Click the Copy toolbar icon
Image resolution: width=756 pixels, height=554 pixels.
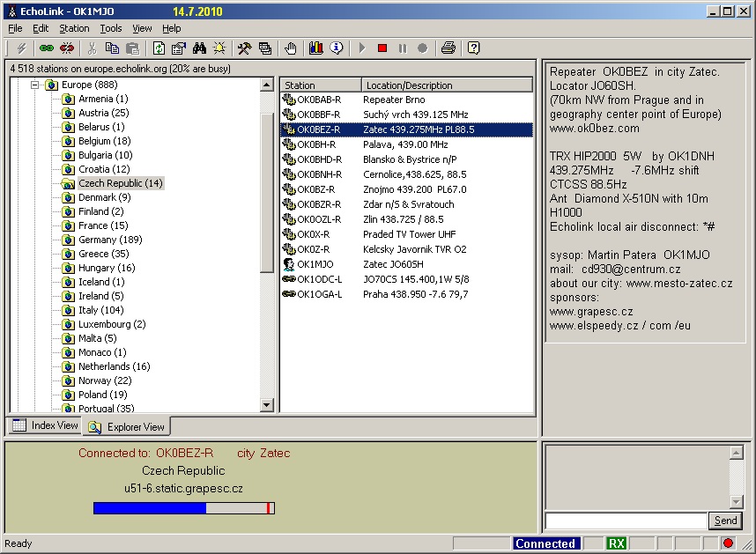tap(112, 48)
